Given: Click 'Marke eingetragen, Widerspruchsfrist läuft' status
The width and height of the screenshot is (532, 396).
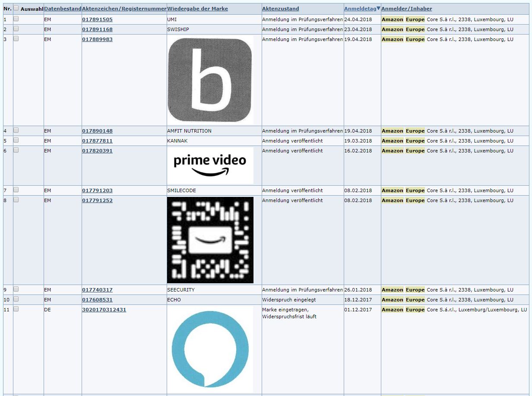Looking at the screenshot, I should [289, 313].
